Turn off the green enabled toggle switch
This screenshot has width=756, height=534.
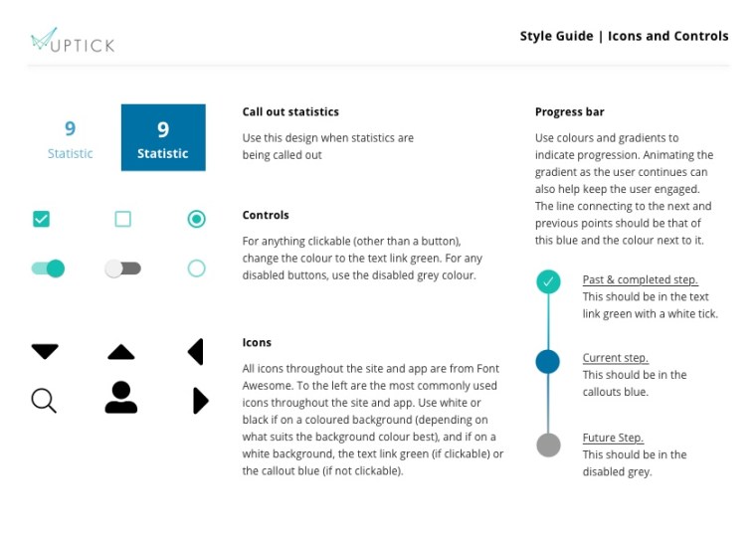pos(48,268)
